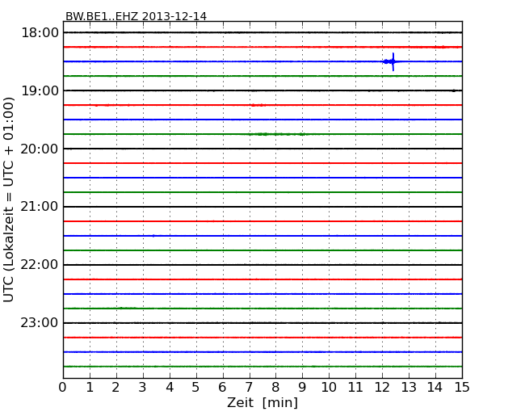Click the x-axis tick label '15'
The width and height of the screenshot is (525, 420).
462,387
